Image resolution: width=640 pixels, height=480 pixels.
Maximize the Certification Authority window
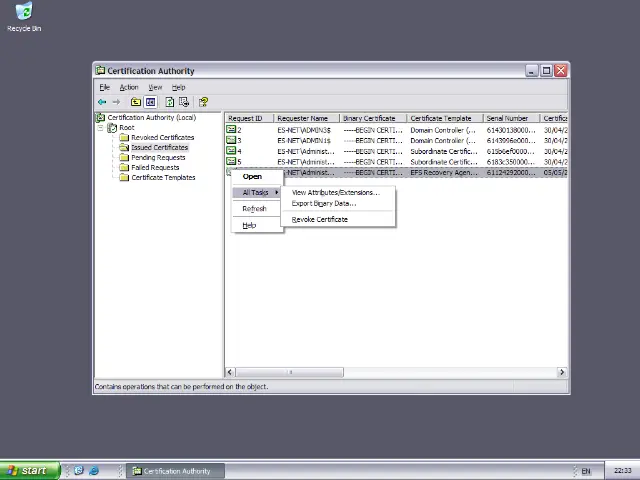point(546,71)
